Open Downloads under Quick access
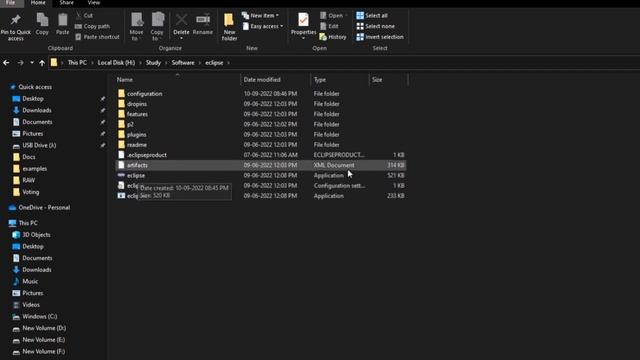This screenshot has height=360, width=640. pyautogui.click(x=37, y=110)
